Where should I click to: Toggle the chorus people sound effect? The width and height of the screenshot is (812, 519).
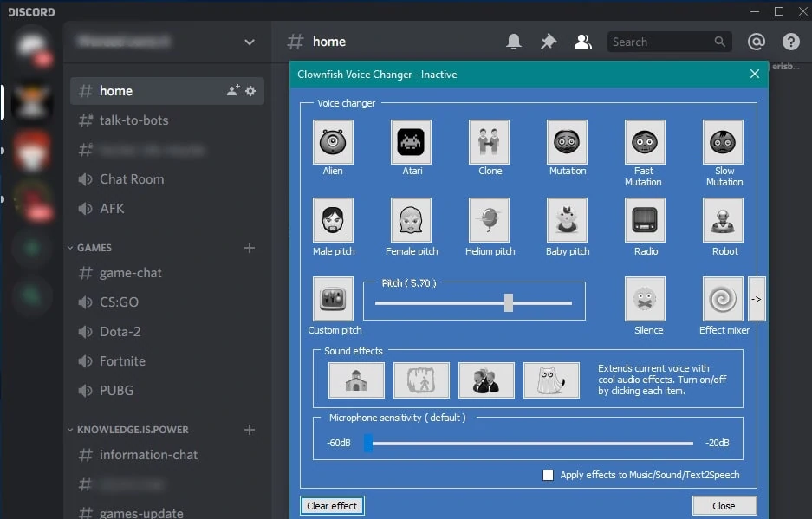click(x=486, y=380)
